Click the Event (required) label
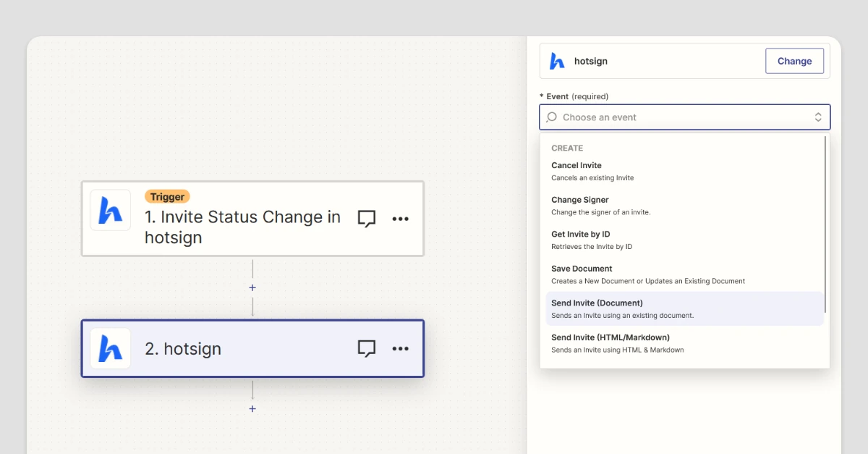This screenshot has height=454, width=868. 574,96
